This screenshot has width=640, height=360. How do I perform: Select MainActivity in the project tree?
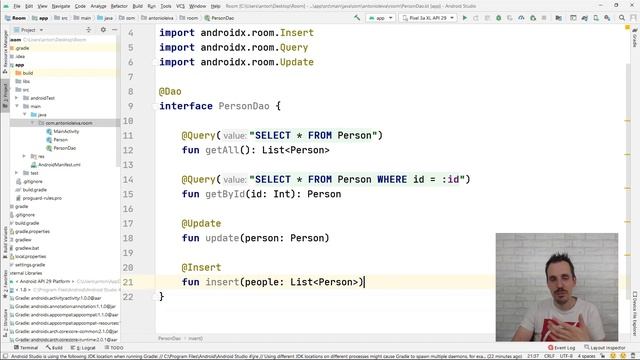[x=66, y=131]
